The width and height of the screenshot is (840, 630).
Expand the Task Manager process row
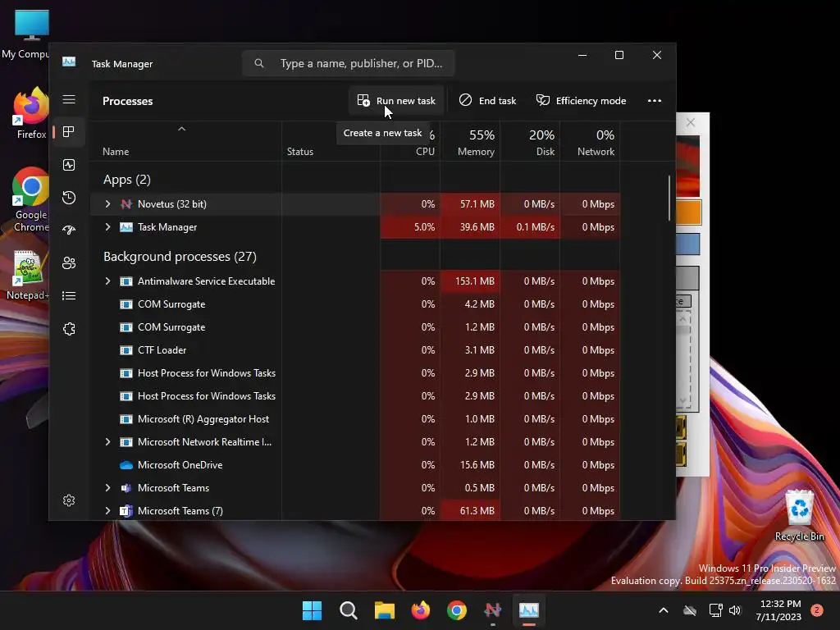[x=107, y=227]
